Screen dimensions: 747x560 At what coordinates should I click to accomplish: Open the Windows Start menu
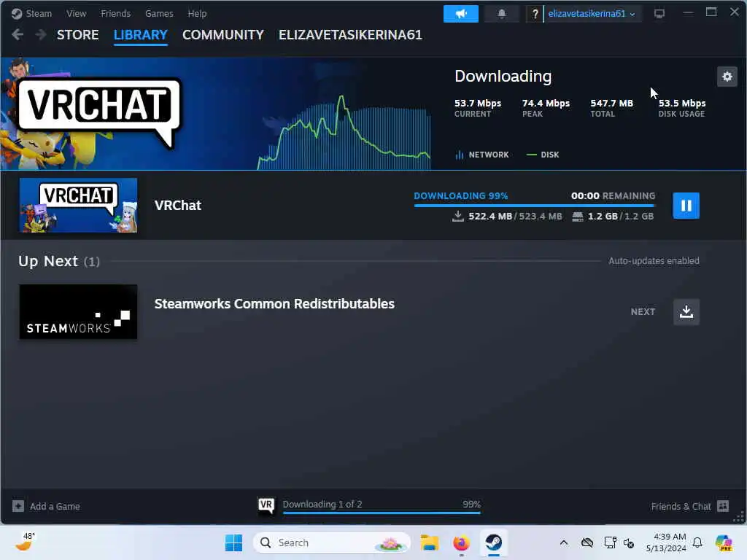point(233,542)
